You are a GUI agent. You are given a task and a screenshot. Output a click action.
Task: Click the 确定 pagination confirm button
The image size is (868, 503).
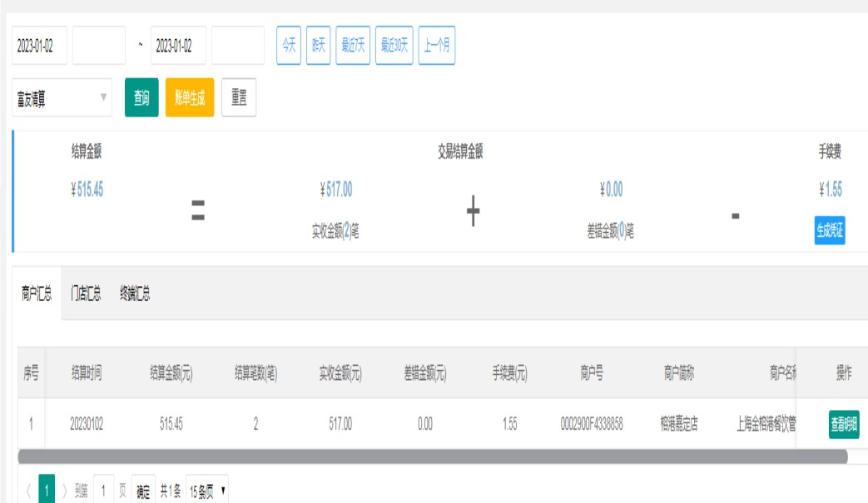coord(144,491)
